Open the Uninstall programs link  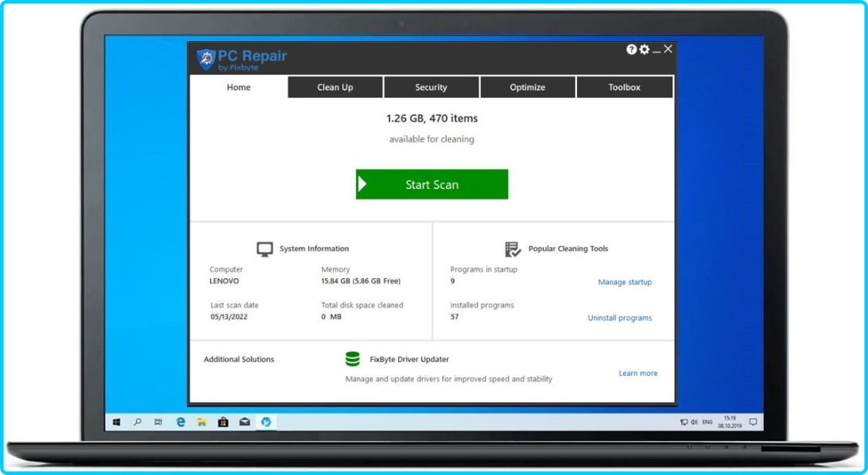[619, 318]
